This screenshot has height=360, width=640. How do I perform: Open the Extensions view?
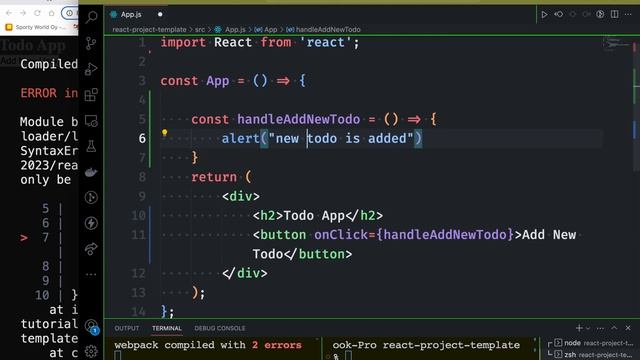tap(91, 94)
